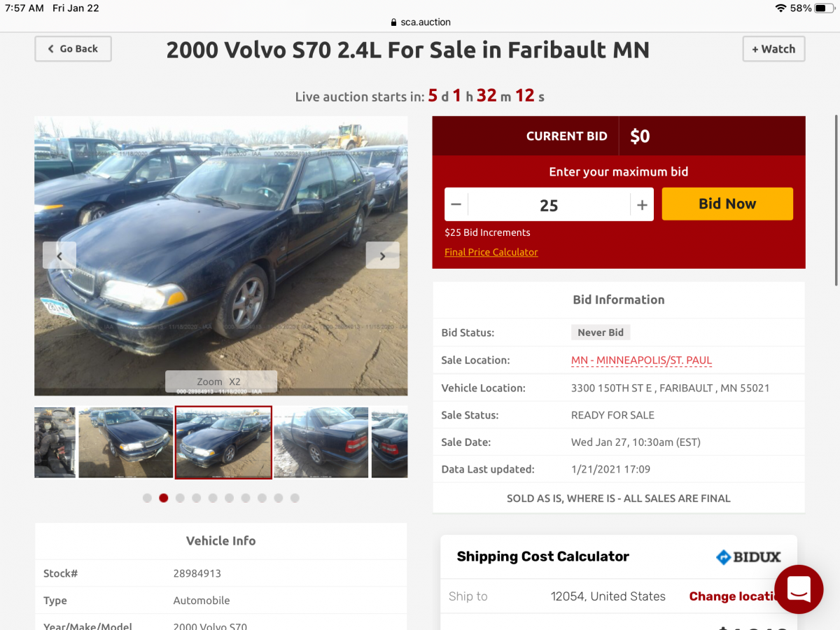This screenshot has width=840, height=630.
Task: Tap the lock icon in the address bar
Action: [394, 22]
